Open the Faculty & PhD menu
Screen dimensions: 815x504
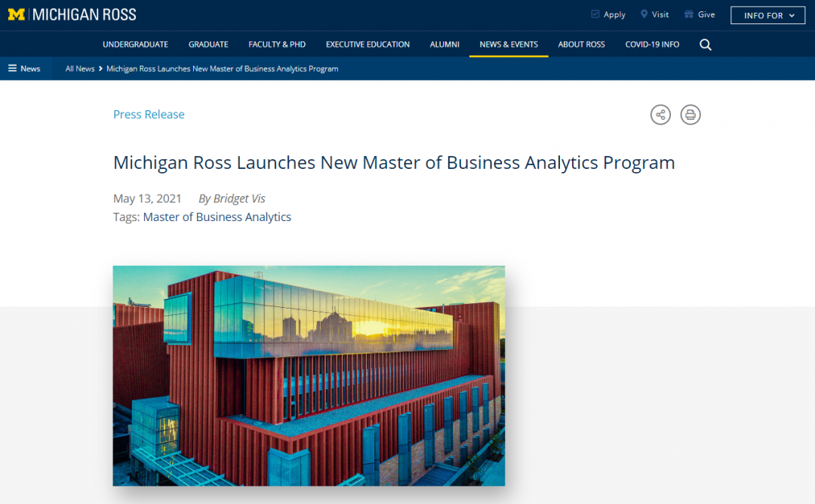[x=277, y=45]
